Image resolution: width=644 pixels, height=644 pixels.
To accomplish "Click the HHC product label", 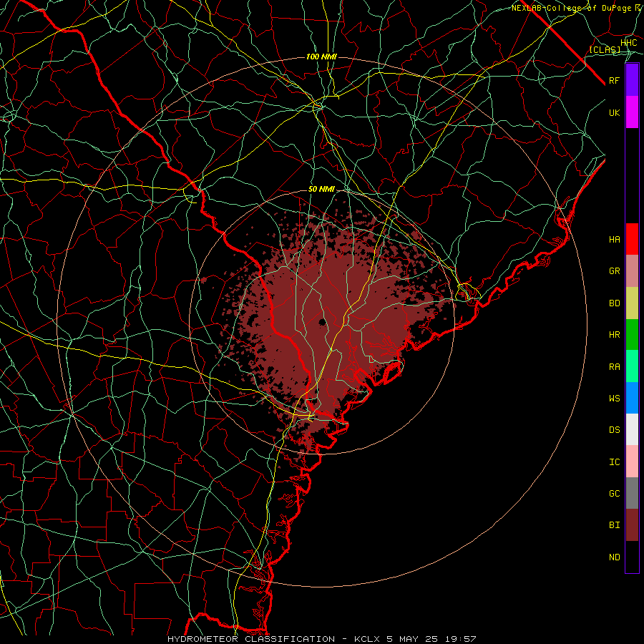I will [628, 43].
